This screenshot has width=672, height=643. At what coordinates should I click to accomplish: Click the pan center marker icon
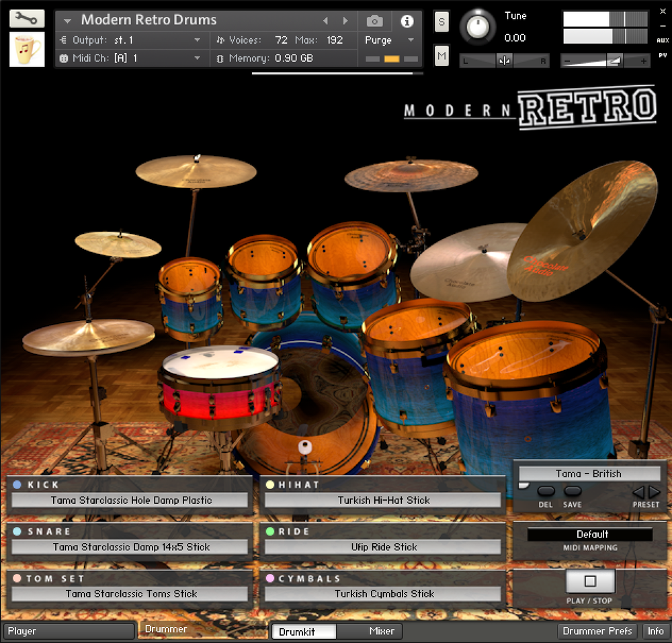tap(504, 61)
